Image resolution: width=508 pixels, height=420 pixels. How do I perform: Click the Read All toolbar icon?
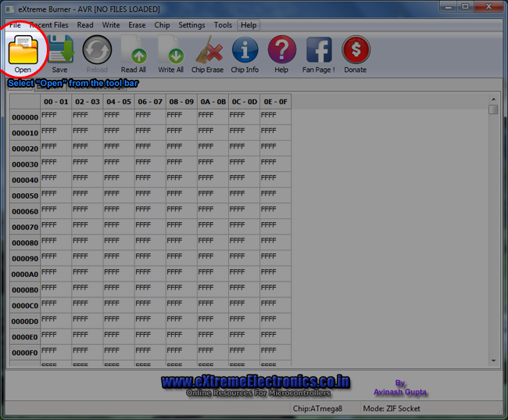[x=134, y=49]
